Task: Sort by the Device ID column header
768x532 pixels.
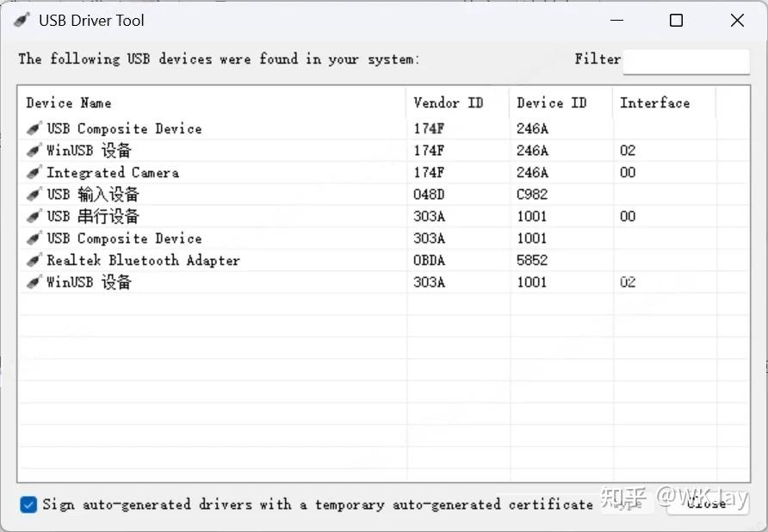Action: click(x=551, y=102)
